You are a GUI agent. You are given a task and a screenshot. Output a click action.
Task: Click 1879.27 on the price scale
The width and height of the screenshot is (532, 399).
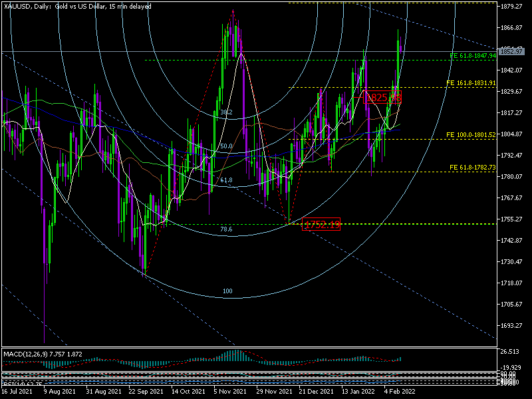(513, 7)
